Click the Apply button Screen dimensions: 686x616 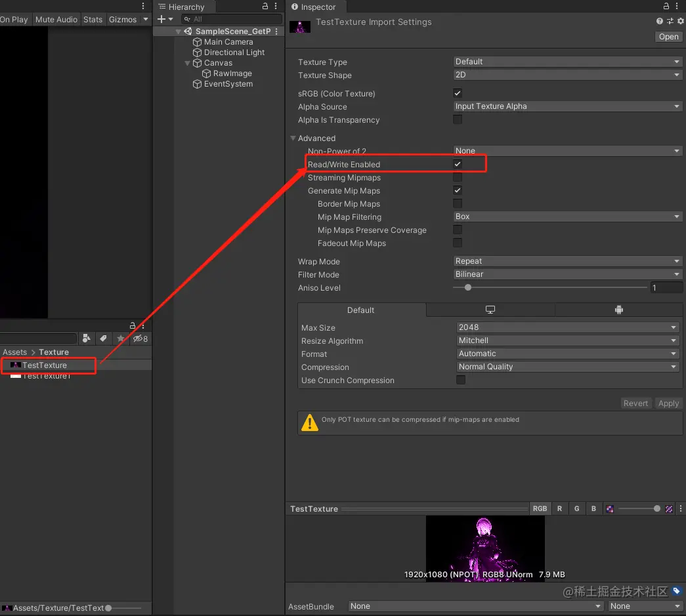tap(668, 403)
